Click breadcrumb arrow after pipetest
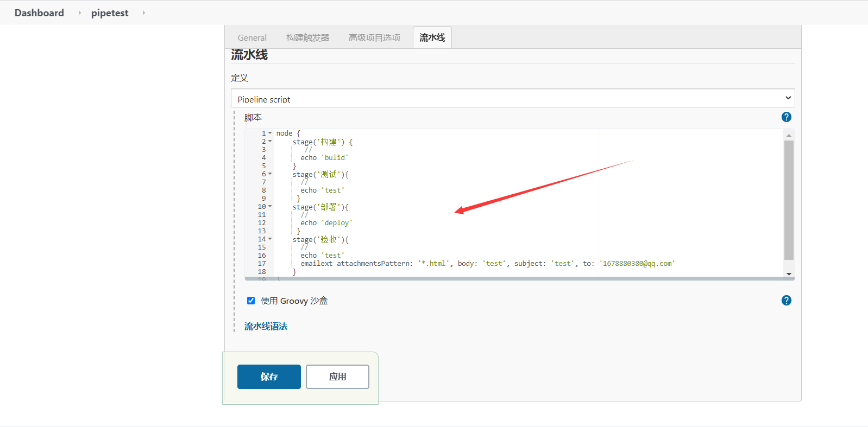This screenshot has height=427, width=868. coord(144,12)
